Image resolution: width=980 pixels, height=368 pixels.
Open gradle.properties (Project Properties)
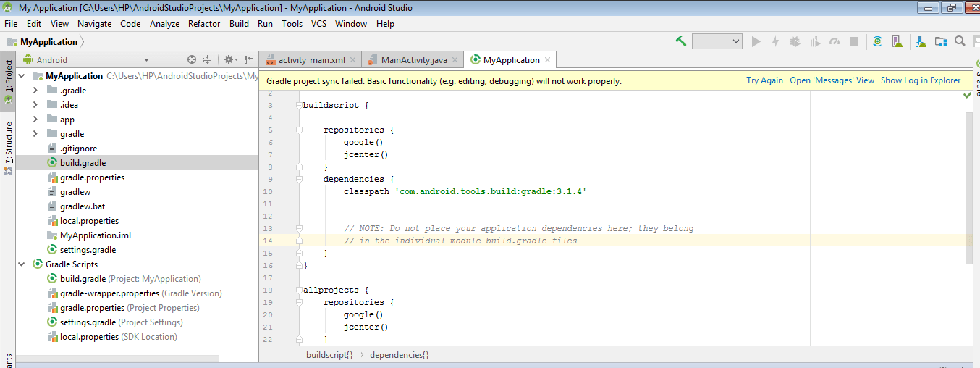point(131,308)
